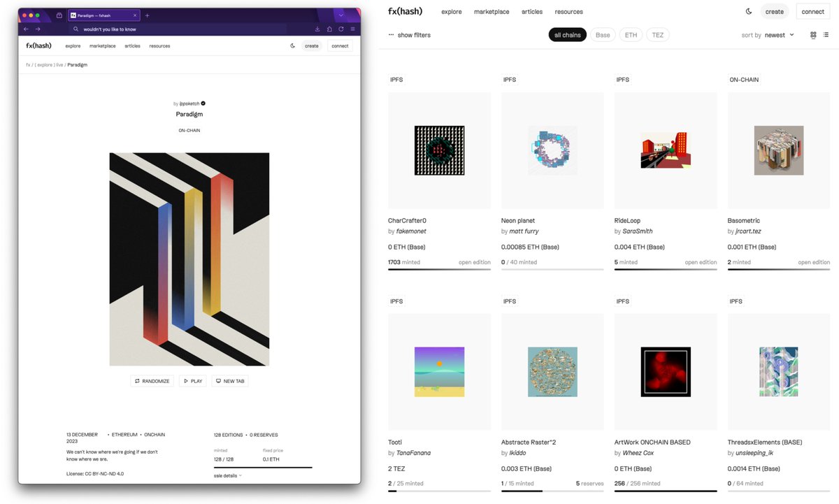Click create button on explore page
The height and width of the screenshot is (504, 839).
pyautogui.click(x=775, y=12)
